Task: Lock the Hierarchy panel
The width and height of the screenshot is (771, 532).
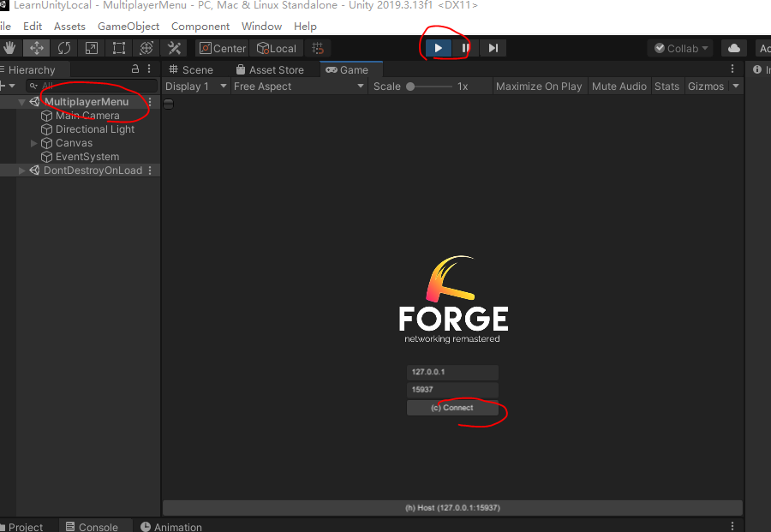Action: coord(135,69)
